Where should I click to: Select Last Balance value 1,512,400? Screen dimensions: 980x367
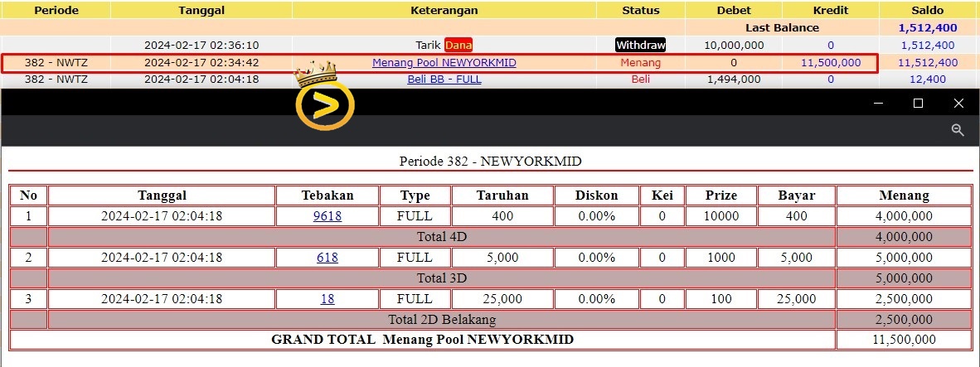point(928,27)
